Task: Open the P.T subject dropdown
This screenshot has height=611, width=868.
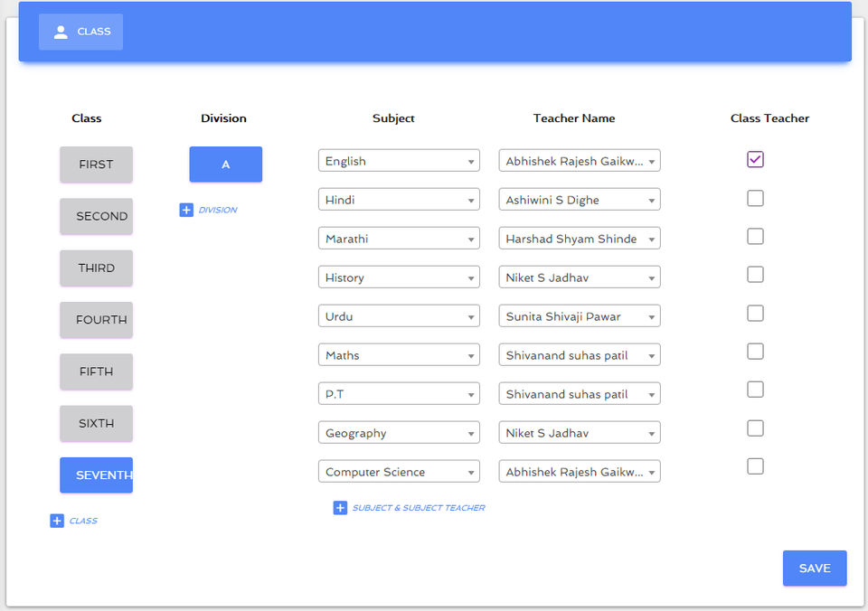Action: tap(399, 393)
